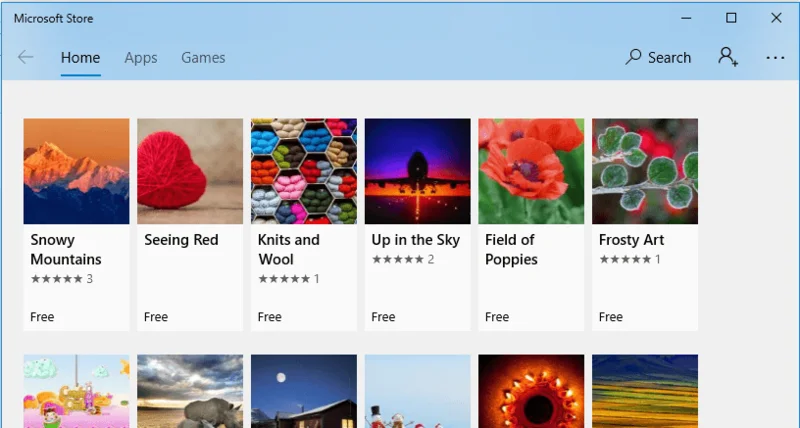This screenshot has width=800, height=428.
Task: Open the Snowy Mountains theme thumbnail
Action: pos(77,171)
